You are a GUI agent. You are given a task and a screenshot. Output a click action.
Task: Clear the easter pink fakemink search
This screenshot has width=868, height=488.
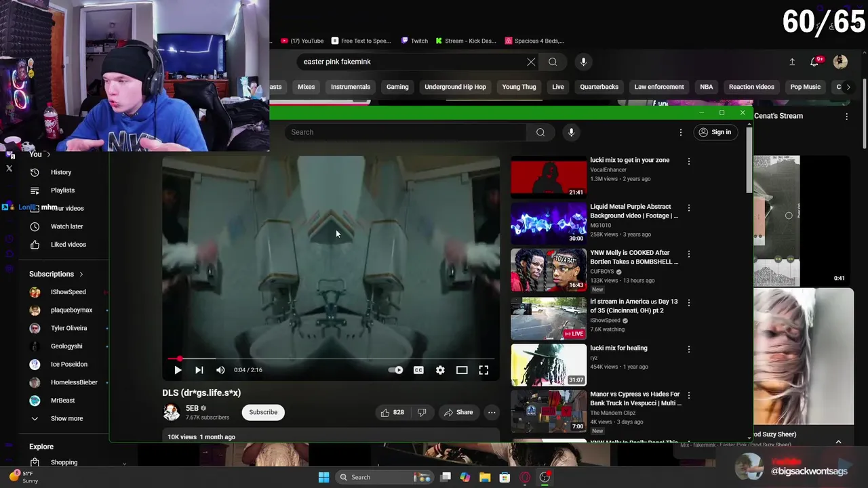pos(531,62)
